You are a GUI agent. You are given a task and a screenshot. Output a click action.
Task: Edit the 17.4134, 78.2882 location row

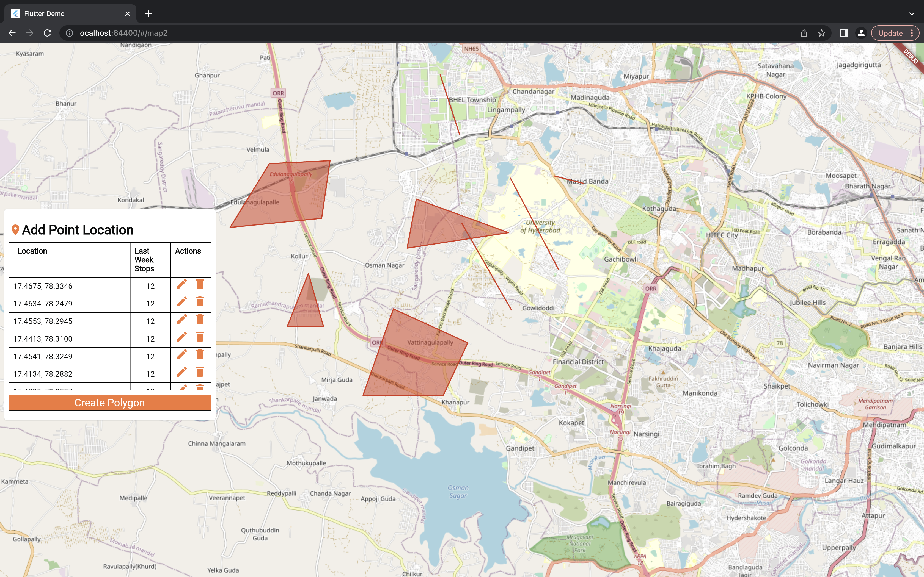coord(182,372)
